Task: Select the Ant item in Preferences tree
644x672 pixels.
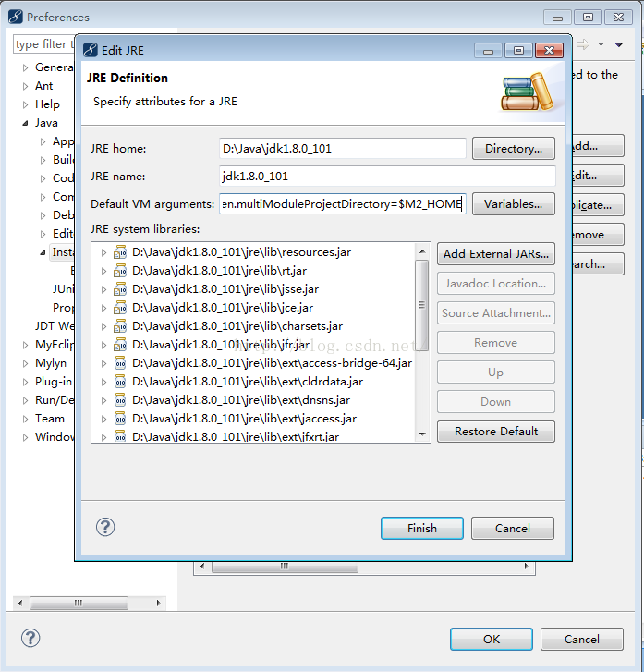Action: [43, 86]
